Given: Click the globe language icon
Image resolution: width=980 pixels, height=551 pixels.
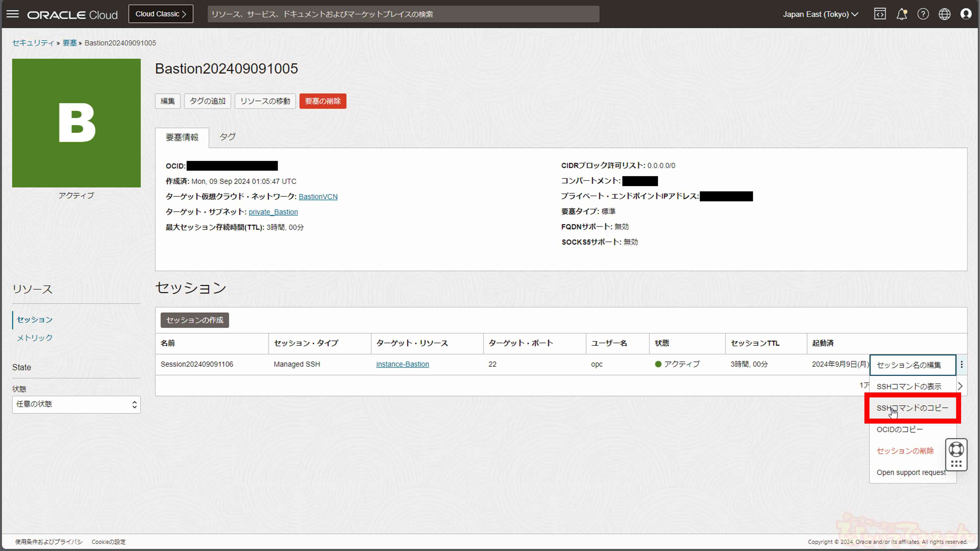Looking at the screenshot, I should coord(944,14).
